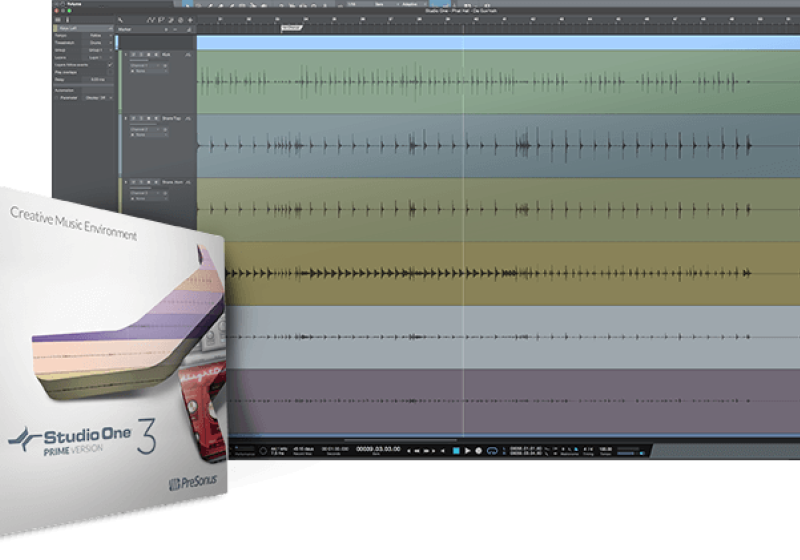Click the Snare Top track waveform icon
This screenshot has width=800, height=560.
188,118
